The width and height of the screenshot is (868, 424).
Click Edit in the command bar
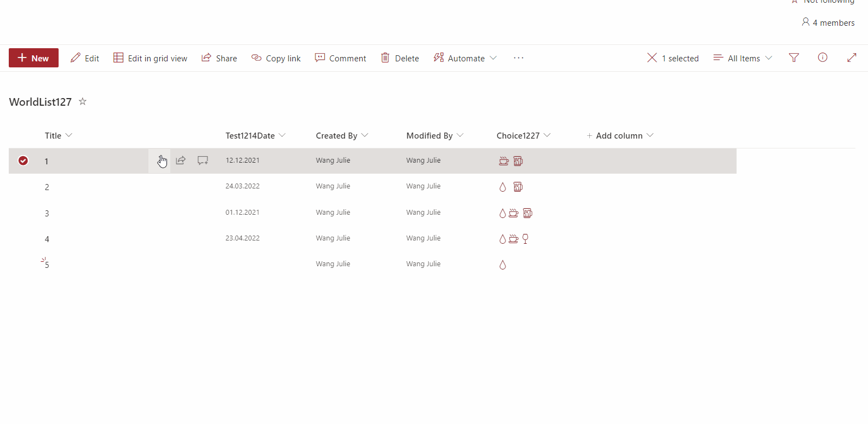[x=85, y=58]
